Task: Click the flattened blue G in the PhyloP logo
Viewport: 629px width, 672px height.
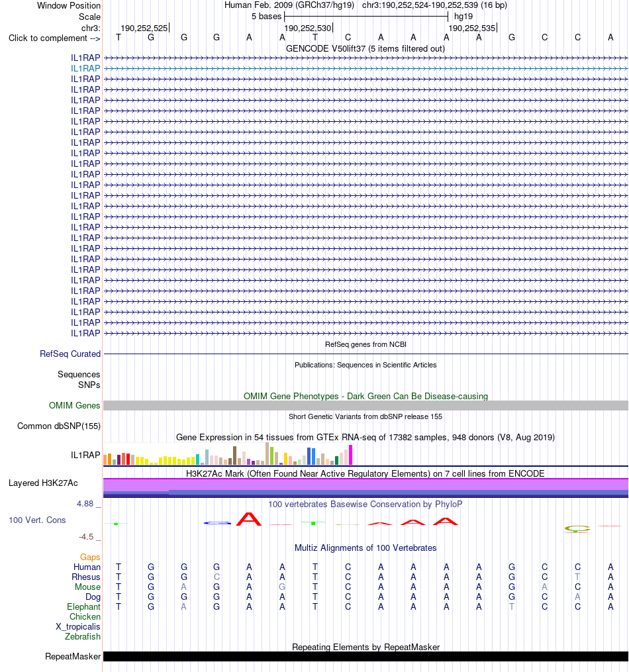Action: [217, 523]
